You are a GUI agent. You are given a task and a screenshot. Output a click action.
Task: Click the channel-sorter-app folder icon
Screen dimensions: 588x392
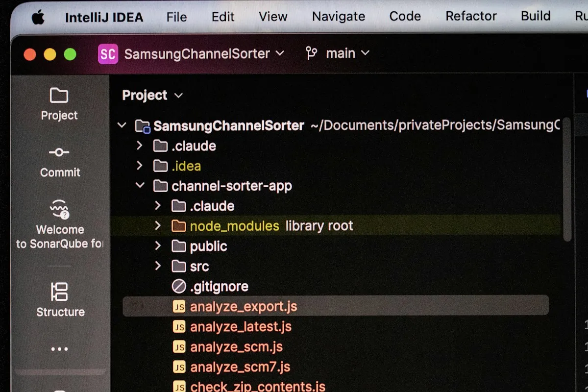pyautogui.click(x=161, y=186)
